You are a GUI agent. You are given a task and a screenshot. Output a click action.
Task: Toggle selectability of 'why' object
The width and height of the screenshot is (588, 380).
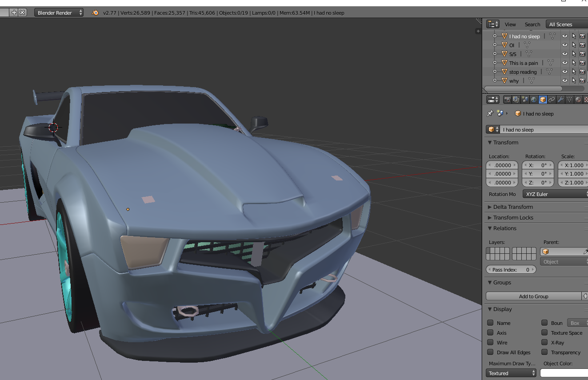(x=574, y=80)
